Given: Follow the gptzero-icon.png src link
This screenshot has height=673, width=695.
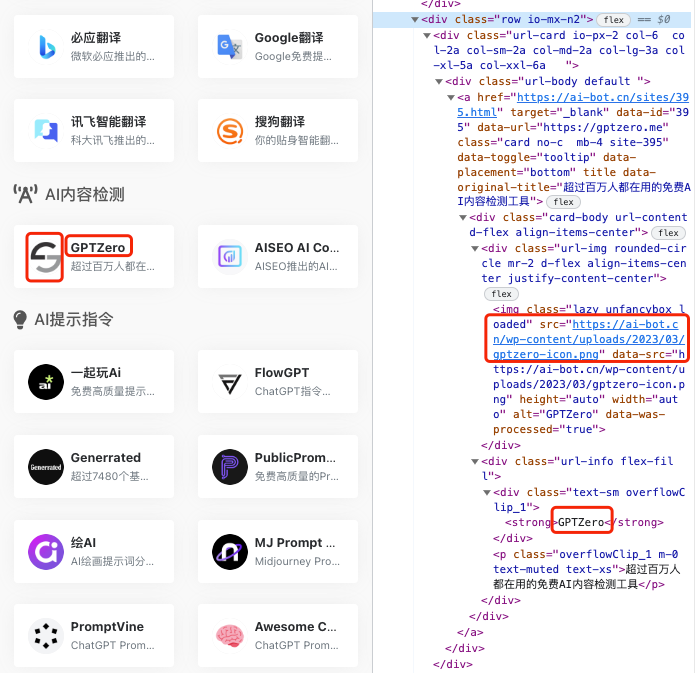Looking at the screenshot, I should pyautogui.click(x=589, y=339).
